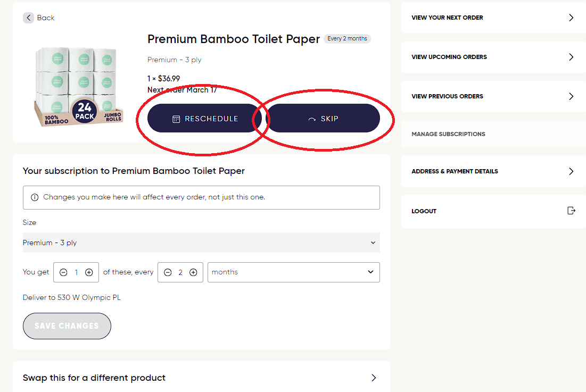586x392 pixels.
Task: Click the bamboo toilet paper product image
Action: click(79, 86)
